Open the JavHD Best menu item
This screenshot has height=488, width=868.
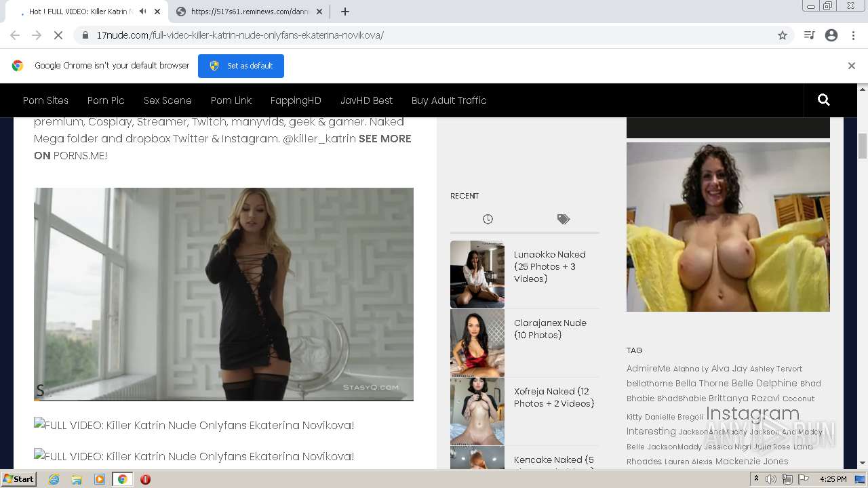pyautogui.click(x=366, y=100)
